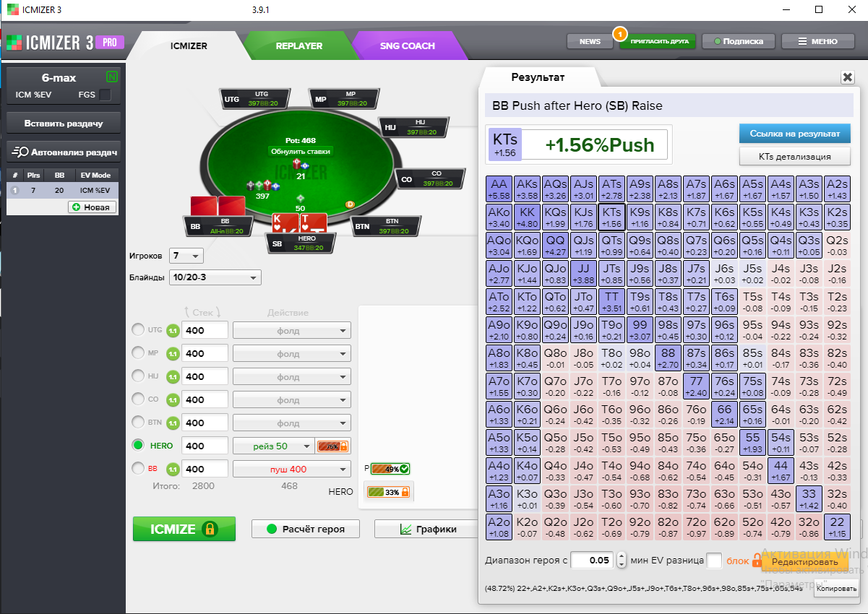Select the MP radio button
The image size is (868, 614).
coord(138,353)
